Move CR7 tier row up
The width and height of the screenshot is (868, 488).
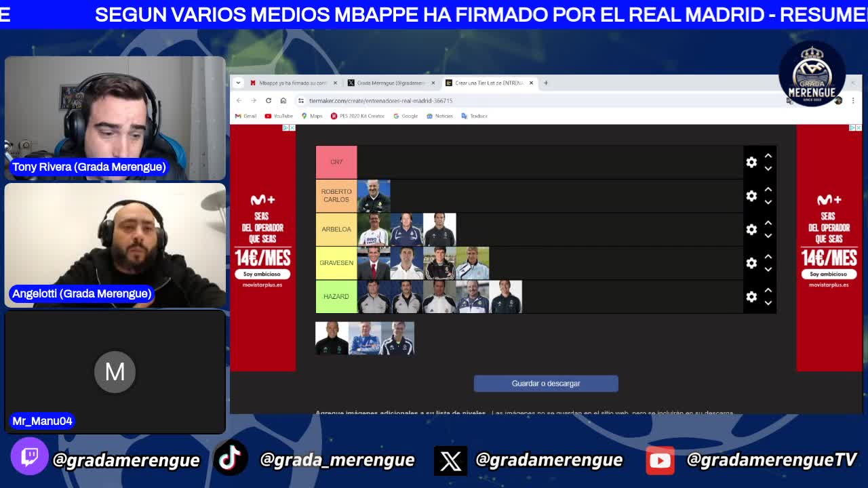768,156
